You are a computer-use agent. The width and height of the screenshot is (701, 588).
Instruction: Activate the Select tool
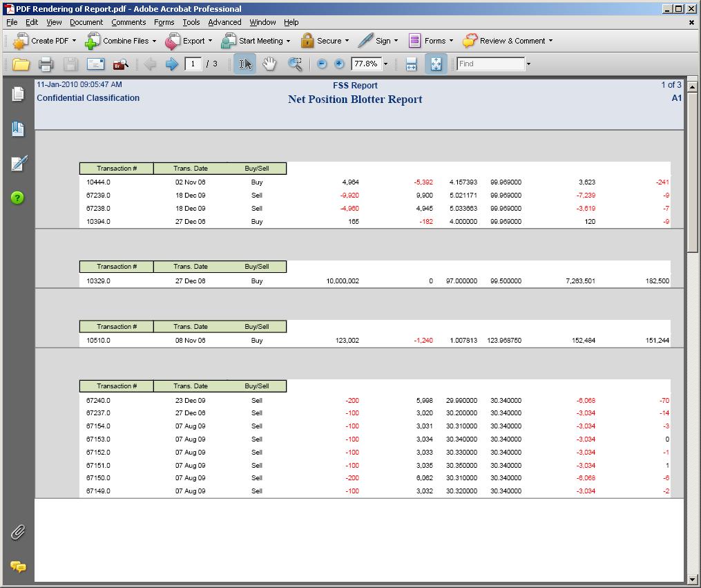[x=245, y=64]
